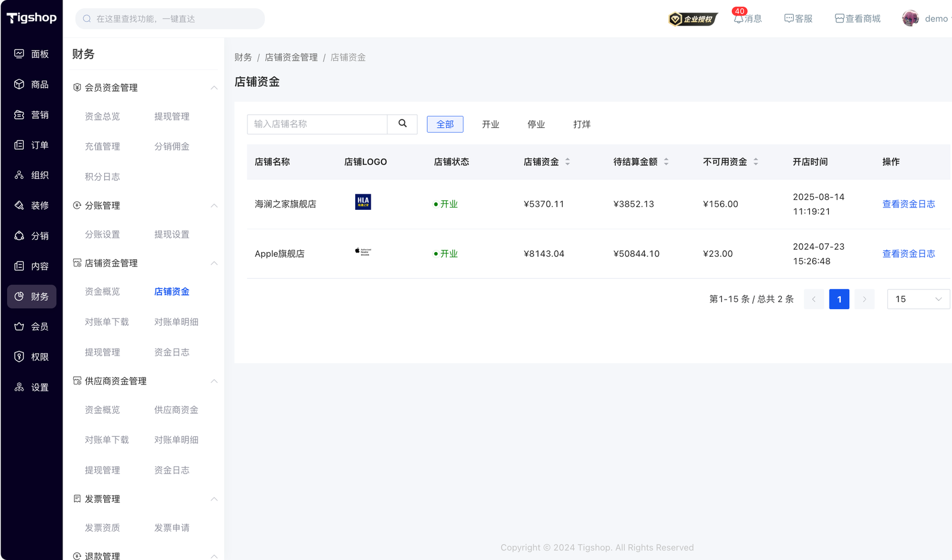View fund log for 海澜之家旗舰店
Image resolution: width=952 pixels, height=560 pixels.
coord(908,204)
